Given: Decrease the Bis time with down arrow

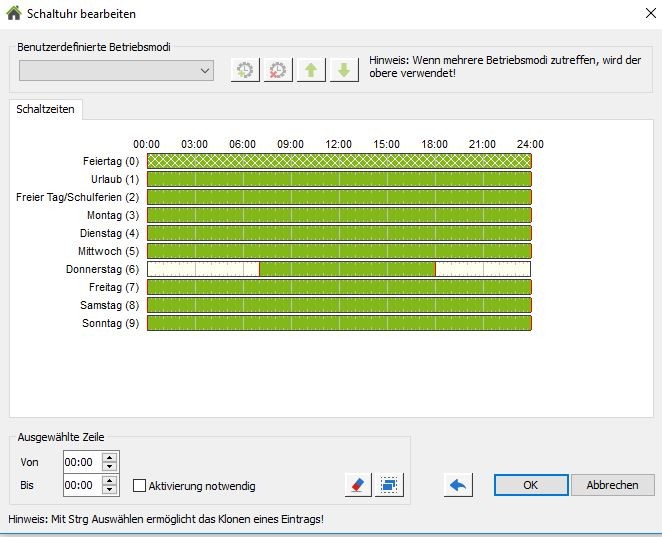Looking at the screenshot, I should click(110, 490).
